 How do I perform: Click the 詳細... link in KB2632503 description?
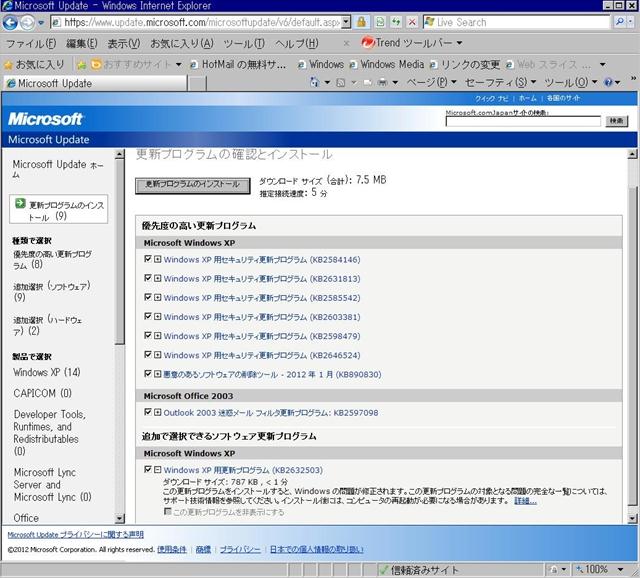[x=525, y=501]
